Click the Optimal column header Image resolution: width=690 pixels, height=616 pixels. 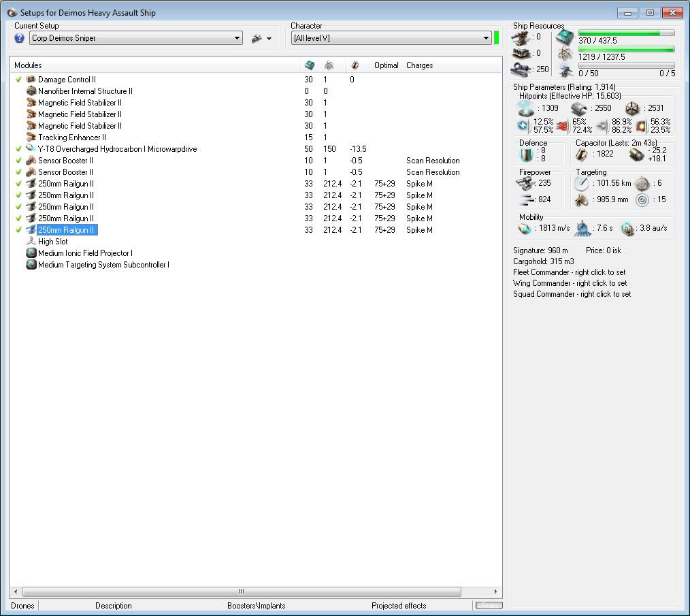(386, 65)
